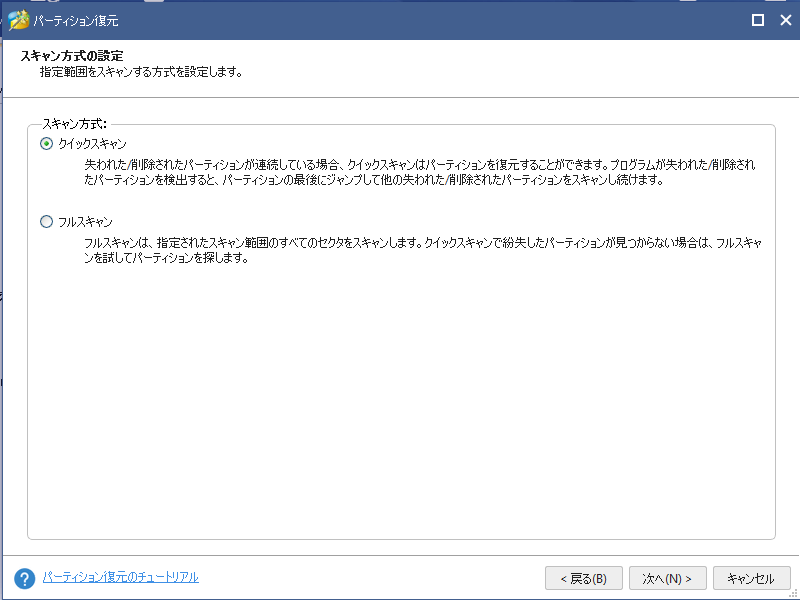Open the パーティション復元のチュートリアル link
800x600 pixels.
click(x=120, y=577)
